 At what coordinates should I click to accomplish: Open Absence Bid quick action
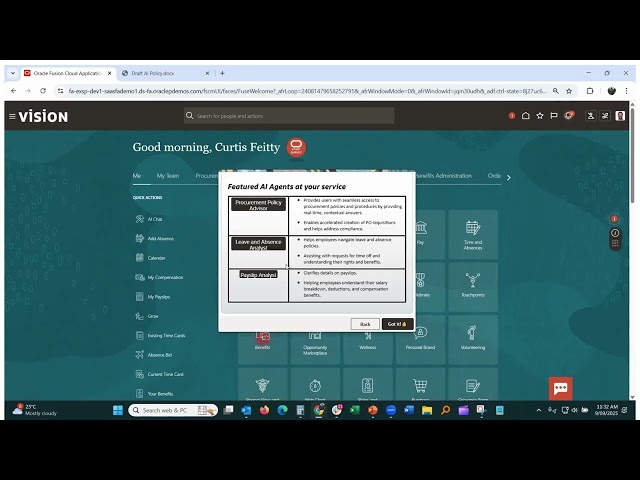153,355
